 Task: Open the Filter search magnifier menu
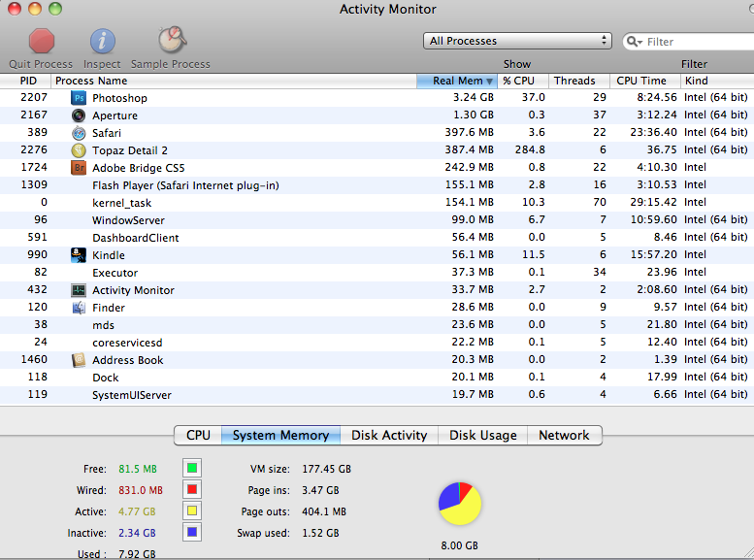[x=635, y=42]
